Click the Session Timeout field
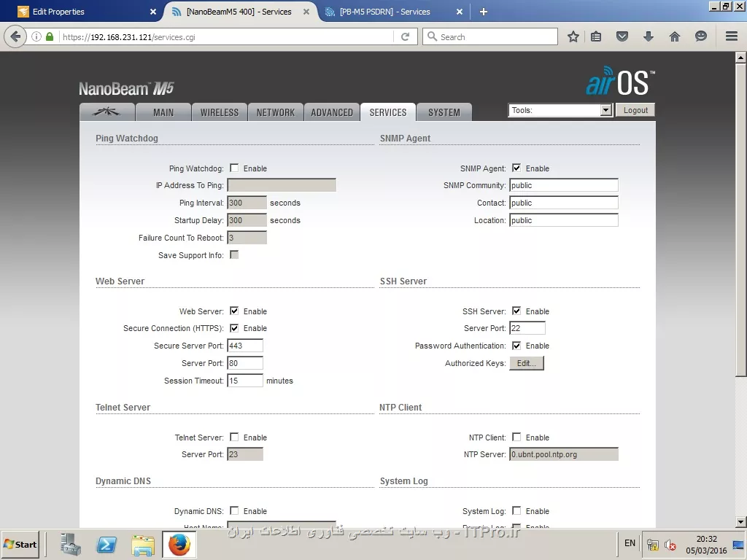 [x=245, y=381]
